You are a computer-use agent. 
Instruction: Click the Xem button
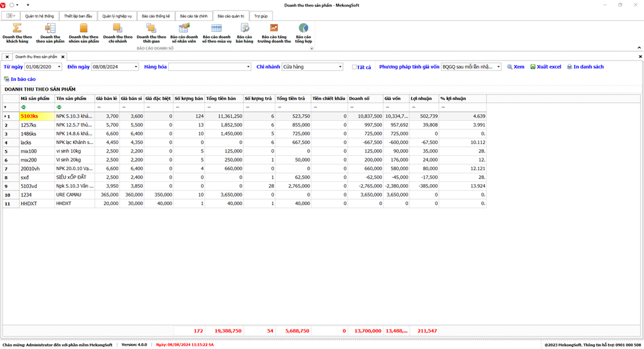point(516,67)
